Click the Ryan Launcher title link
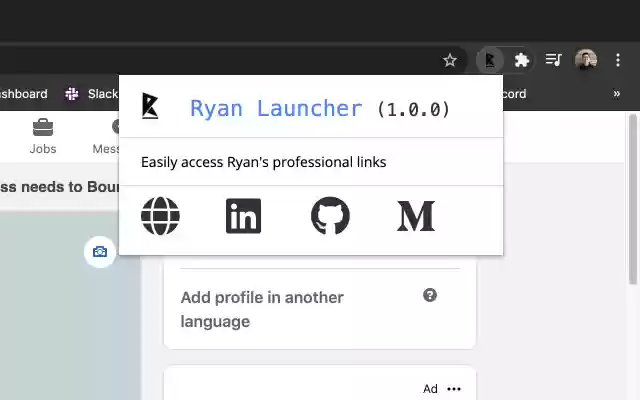 276,109
